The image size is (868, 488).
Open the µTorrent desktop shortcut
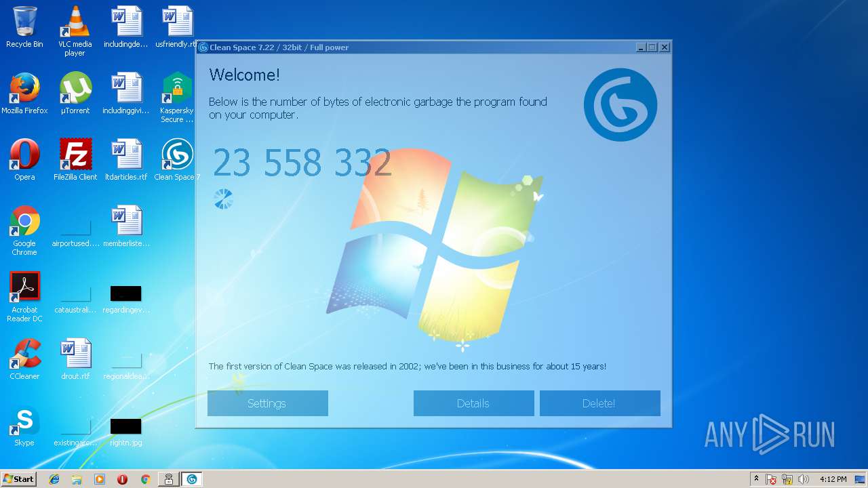75,94
